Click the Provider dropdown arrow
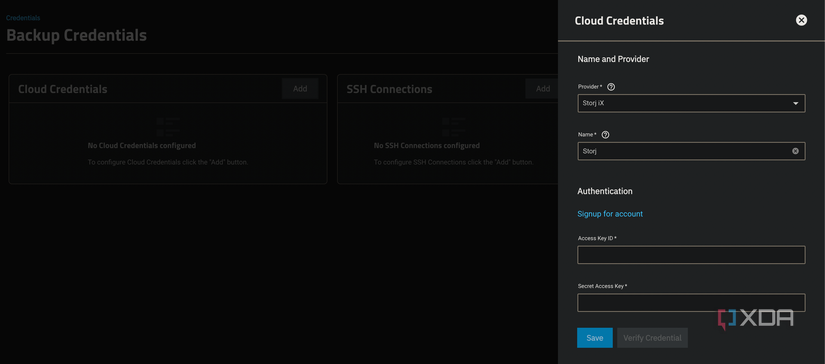This screenshot has width=825, height=364. coord(796,104)
